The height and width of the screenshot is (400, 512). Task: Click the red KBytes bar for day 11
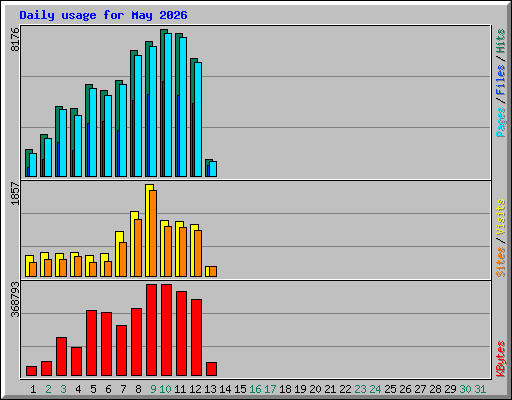(181, 334)
